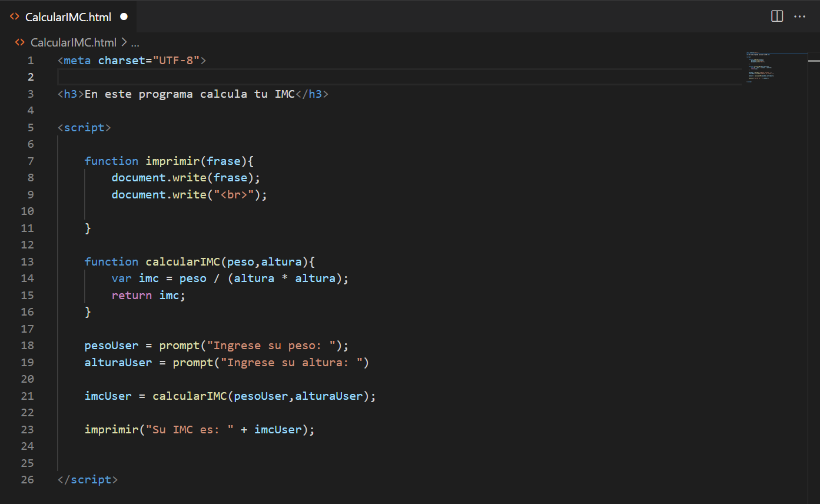Viewport: 820px width, 504px height.
Task: Click line number 18 in the gutter
Action: click(27, 345)
